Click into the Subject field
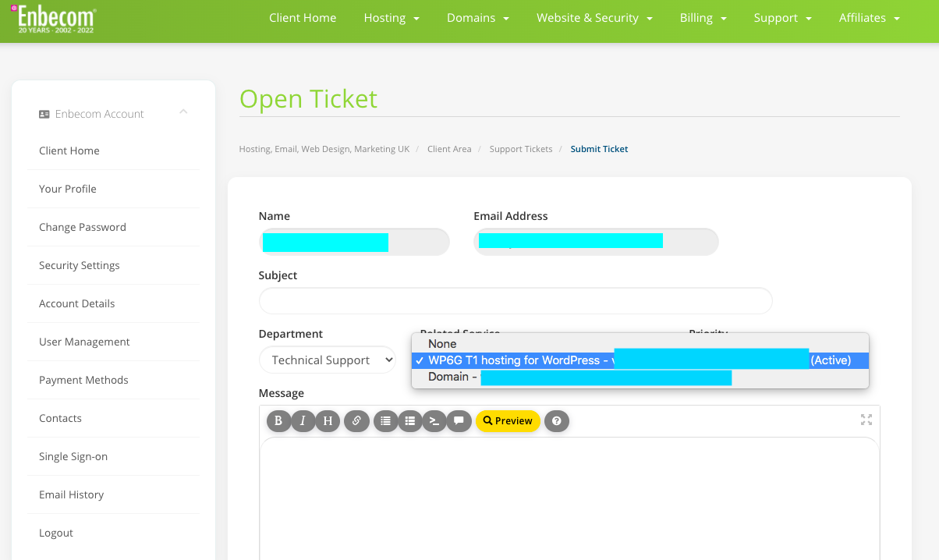Viewport: 939px width, 560px height. coord(516,301)
